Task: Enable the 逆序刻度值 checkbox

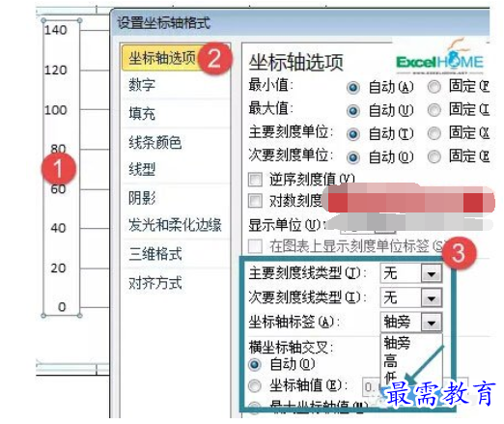Action: click(x=255, y=180)
